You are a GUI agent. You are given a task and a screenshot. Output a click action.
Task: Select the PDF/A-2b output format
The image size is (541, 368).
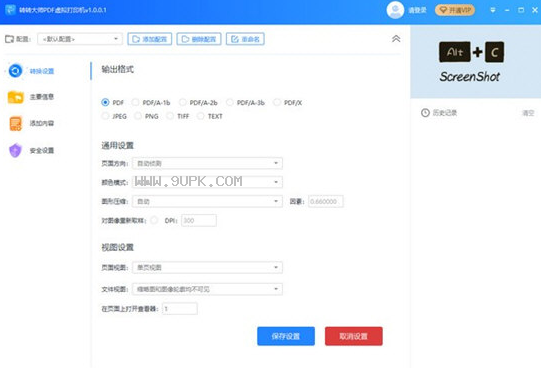pos(183,102)
